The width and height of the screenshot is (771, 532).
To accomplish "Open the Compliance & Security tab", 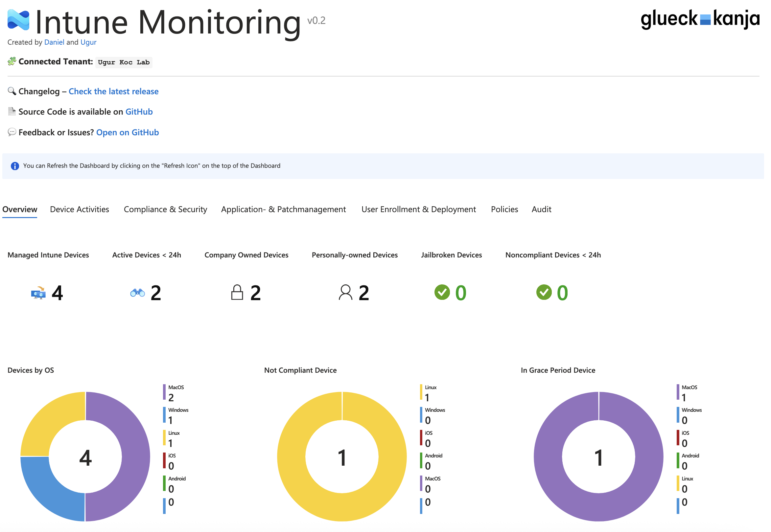I will [165, 209].
